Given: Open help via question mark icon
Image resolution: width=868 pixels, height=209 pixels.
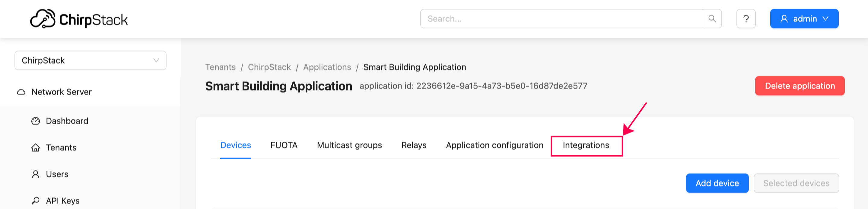Looking at the screenshot, I should [746, 18].
